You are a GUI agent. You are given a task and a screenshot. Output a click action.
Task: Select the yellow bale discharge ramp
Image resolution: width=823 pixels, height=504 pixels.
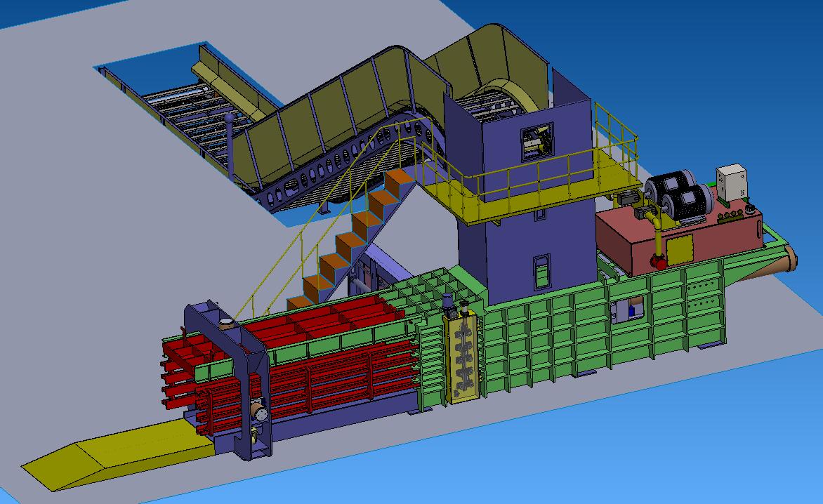coord(119,455)
